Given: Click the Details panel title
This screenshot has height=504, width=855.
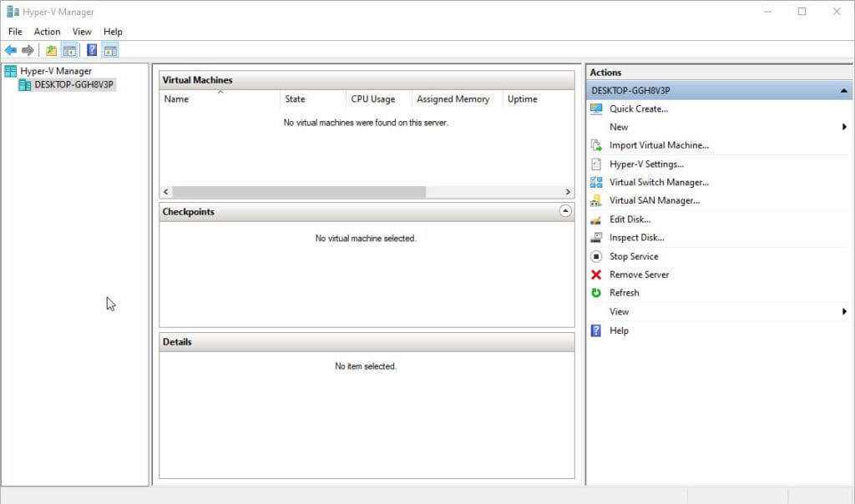Looking at the screenshot, I should coord(177,342).
